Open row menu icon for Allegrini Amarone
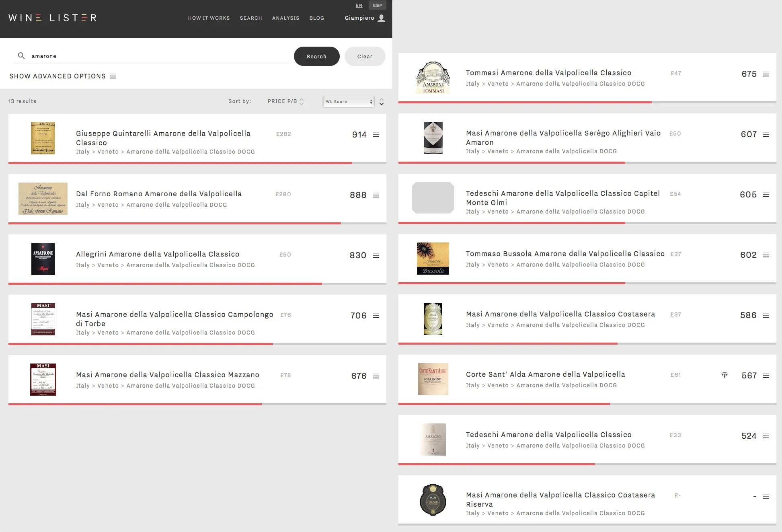782x532 pixels. [x=376, y=256]
